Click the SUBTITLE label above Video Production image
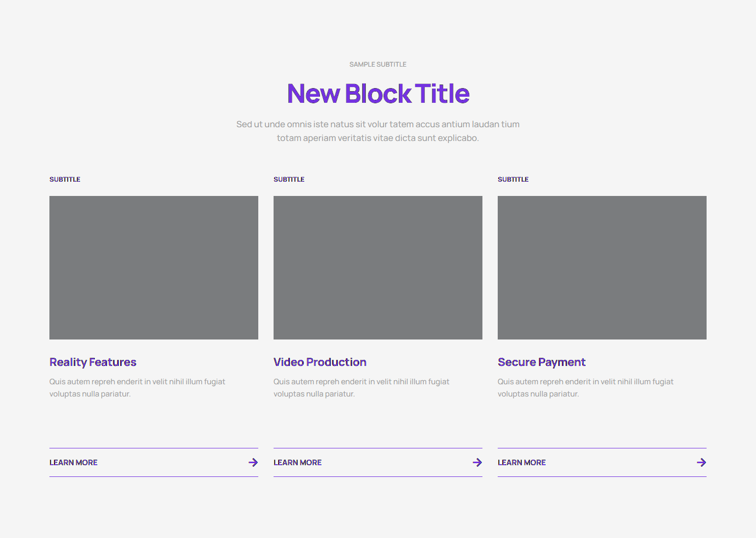Screen dimensions: 756x538 click(289, 179)
